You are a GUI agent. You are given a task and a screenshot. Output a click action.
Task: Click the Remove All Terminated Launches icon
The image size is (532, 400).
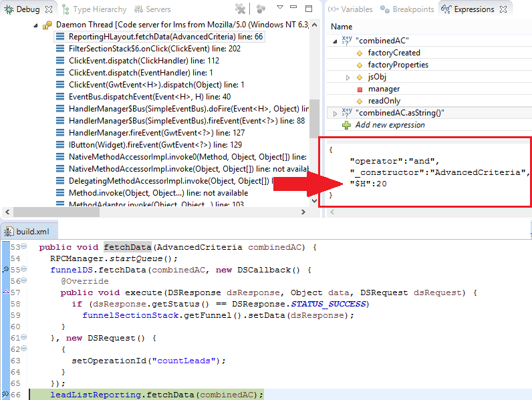click(x=241, y=9)
